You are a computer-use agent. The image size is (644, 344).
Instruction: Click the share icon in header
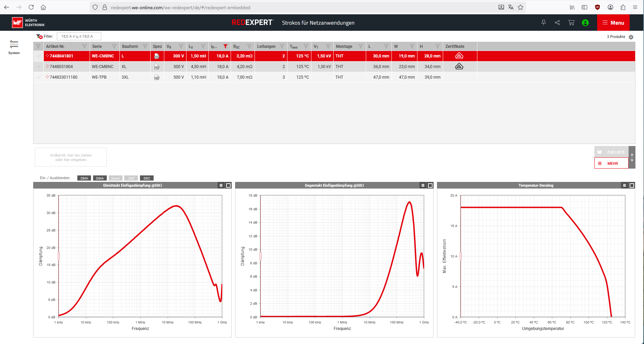557,23
